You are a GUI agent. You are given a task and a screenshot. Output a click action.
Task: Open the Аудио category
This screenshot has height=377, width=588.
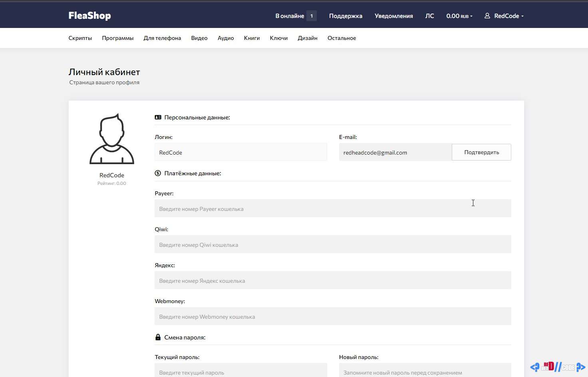[x=226, y=38]
